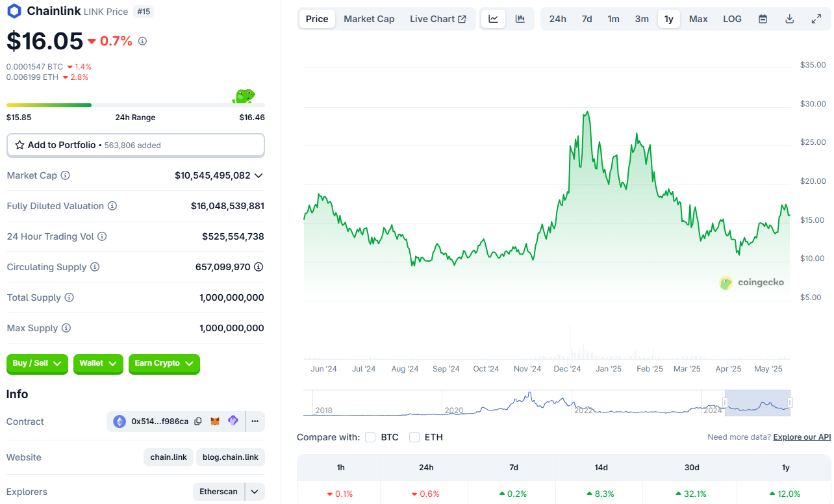The height and width of the screenshot is (504, 834).
Task: Click the 24 Hour Trading Vol value $525,554,738
Action: click(233, 236)
